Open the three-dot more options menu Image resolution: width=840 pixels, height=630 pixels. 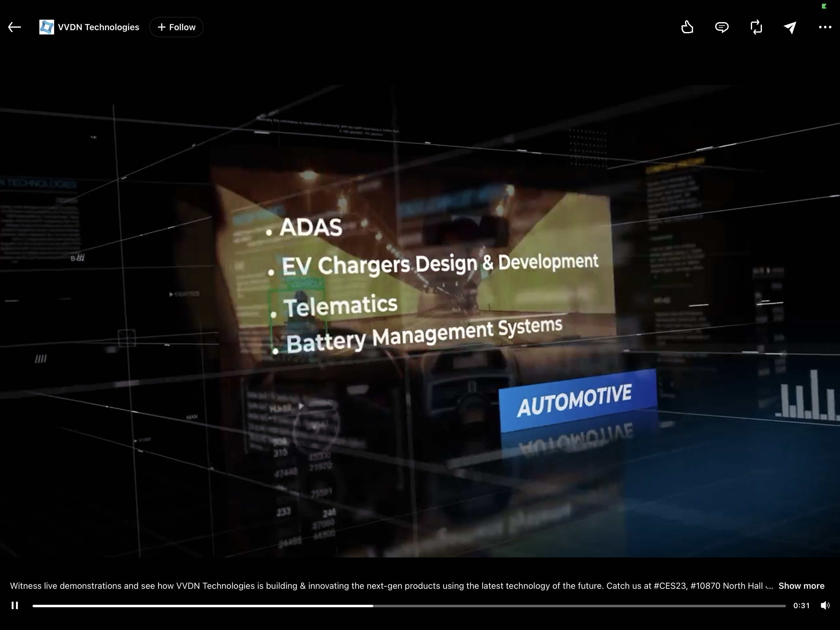tap(825, 27)
